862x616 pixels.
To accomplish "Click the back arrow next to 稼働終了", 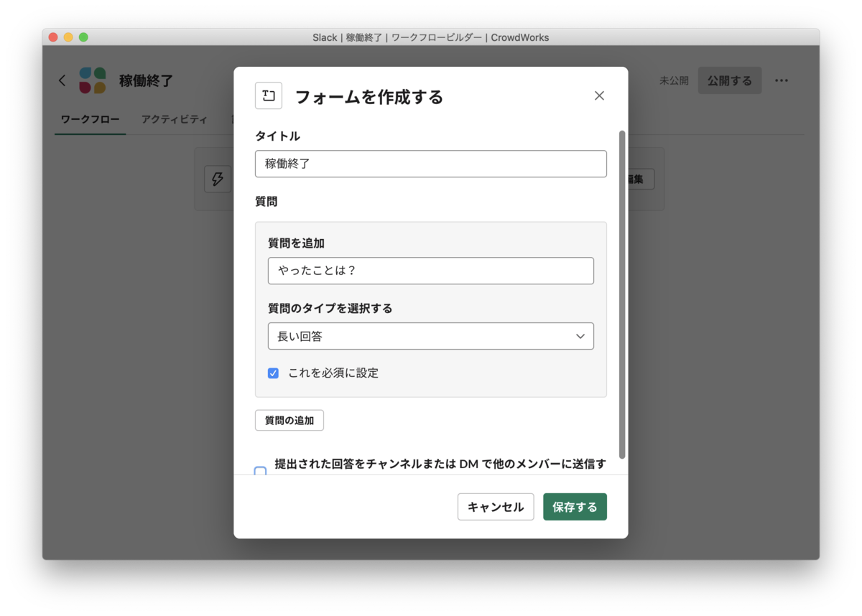I will tap(62, 80).
